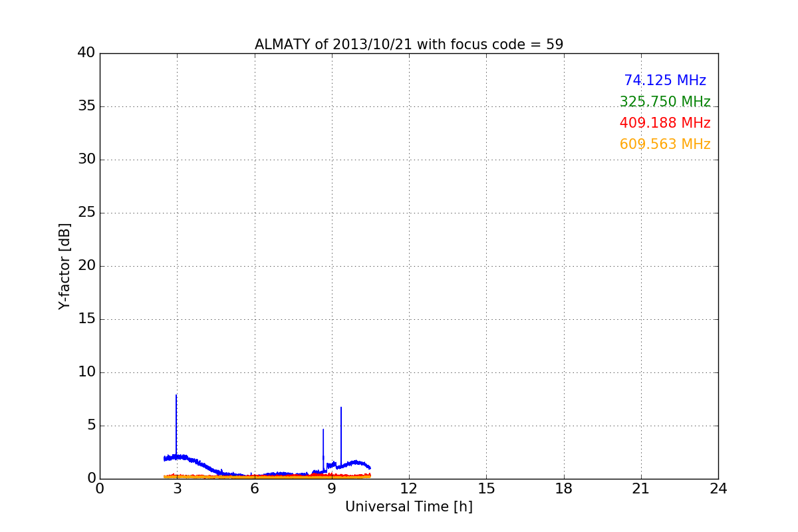This screenshot has height=532, width=798.
Task: Click the 'Y-factor [dB]' axis label
Action: 65,266
